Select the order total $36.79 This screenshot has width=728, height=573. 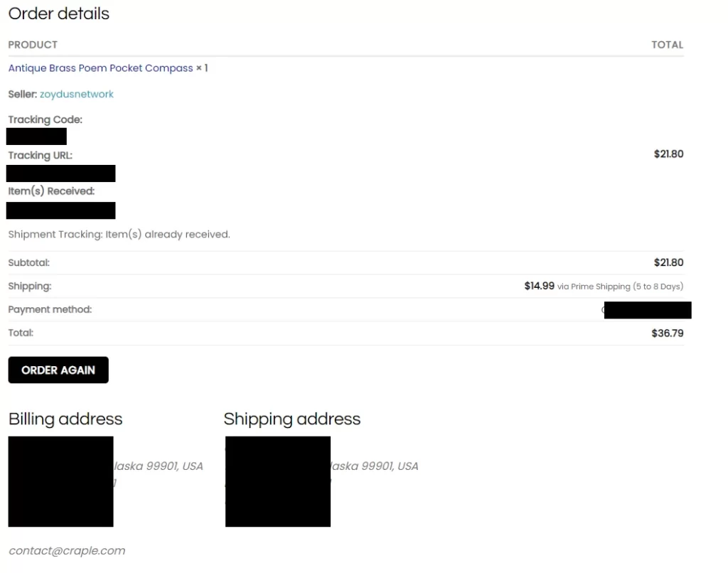pos(668,333)
